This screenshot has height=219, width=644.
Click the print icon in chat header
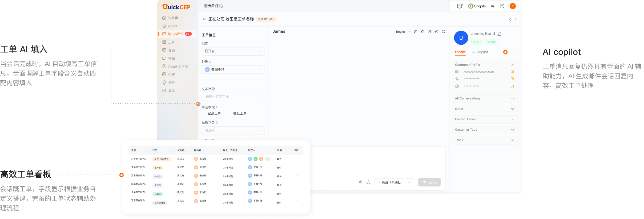[430, 32]
